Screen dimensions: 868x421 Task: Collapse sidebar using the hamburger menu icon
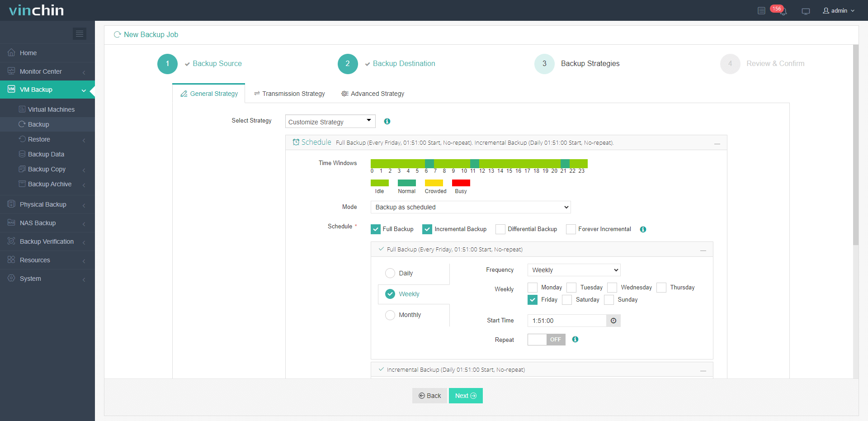tap(80, 34)
